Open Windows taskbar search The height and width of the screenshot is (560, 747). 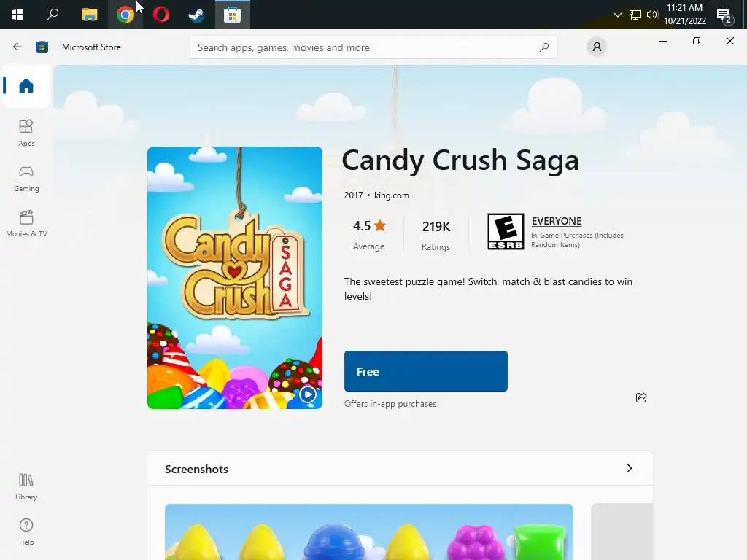(53, 15)
